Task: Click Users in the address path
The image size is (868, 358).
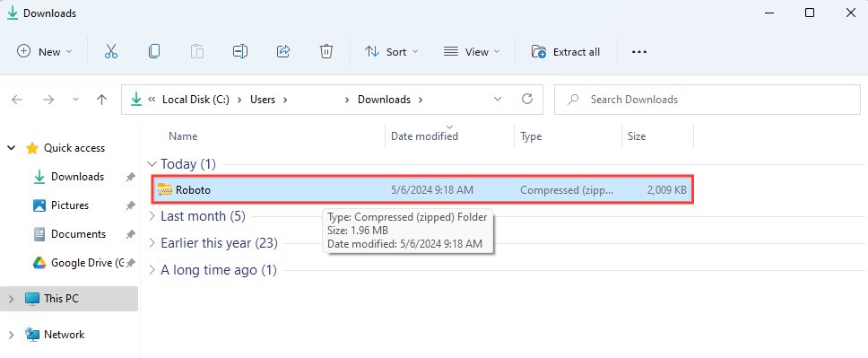Action: coord(263,100)
